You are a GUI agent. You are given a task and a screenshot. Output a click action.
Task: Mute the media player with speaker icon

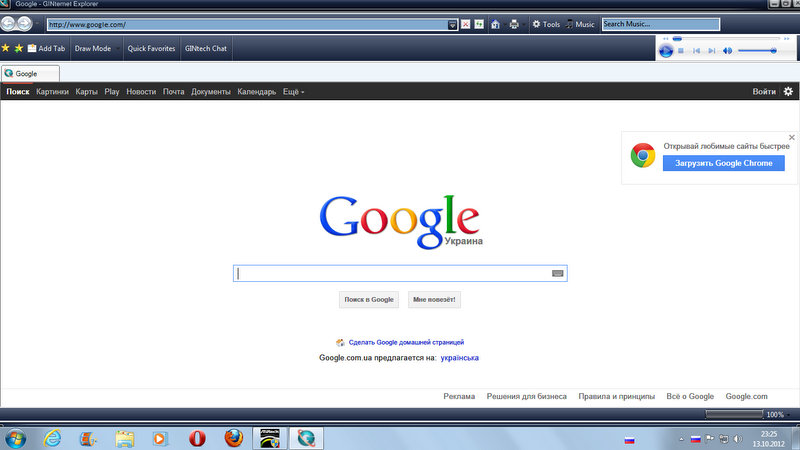728,51
